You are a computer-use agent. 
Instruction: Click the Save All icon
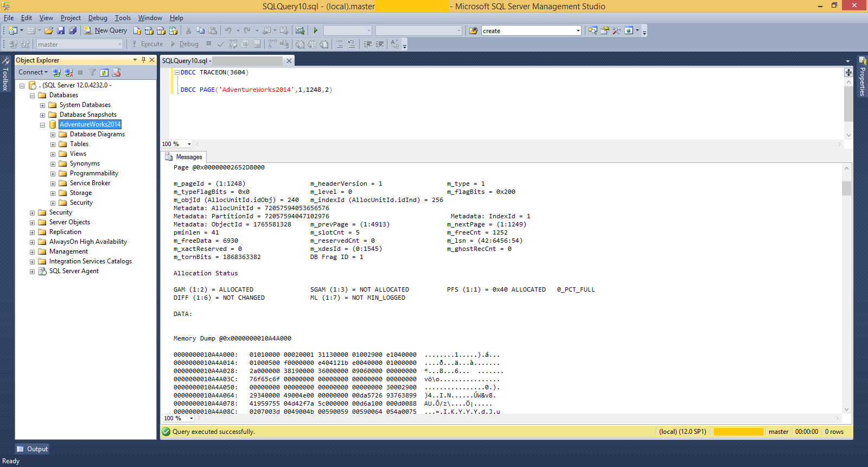tap(73, 30)
